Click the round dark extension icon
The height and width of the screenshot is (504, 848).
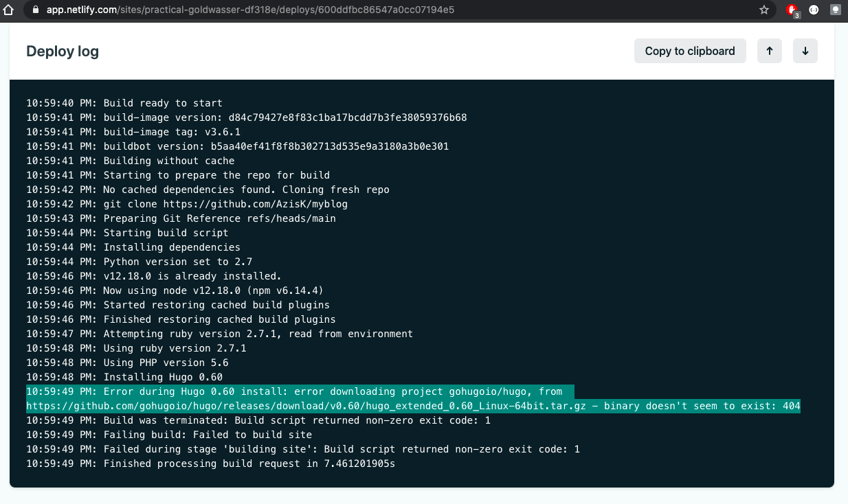[x=814, y=10]
